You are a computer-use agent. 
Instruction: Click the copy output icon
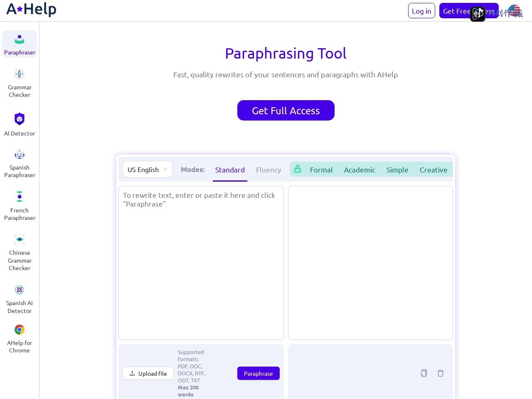(424, 373)
